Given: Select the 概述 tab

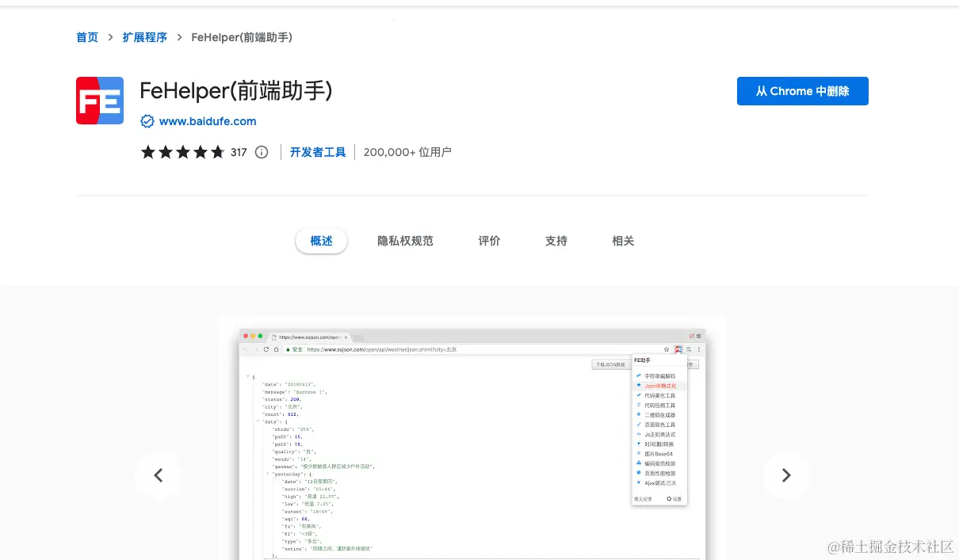Looking at the screenshot, I should click(322, 241).
